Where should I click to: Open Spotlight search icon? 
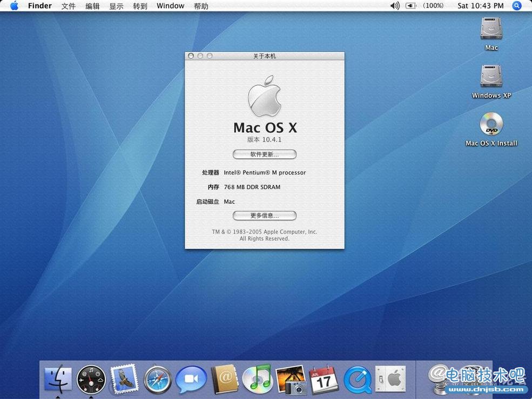517,6
